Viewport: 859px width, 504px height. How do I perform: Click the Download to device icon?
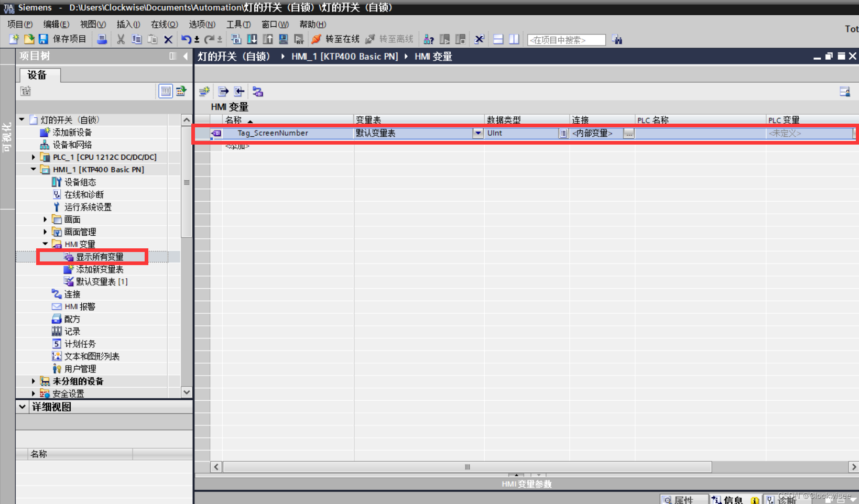[x=252, y=39]
